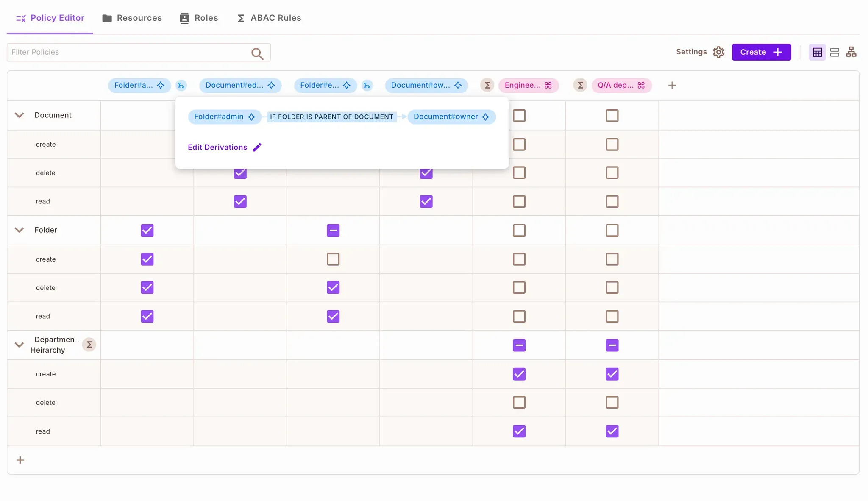Click the Create button
Viewport: 868px width, 501px height.
tap(761, 52)
